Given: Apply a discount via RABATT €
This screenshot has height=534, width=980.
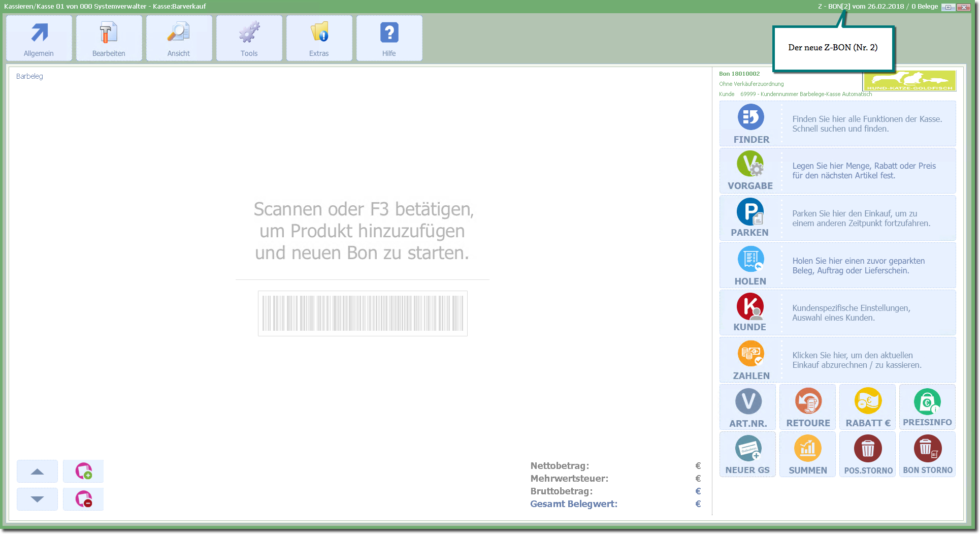Looking at the screenshot, I should (x=868, y=407).
